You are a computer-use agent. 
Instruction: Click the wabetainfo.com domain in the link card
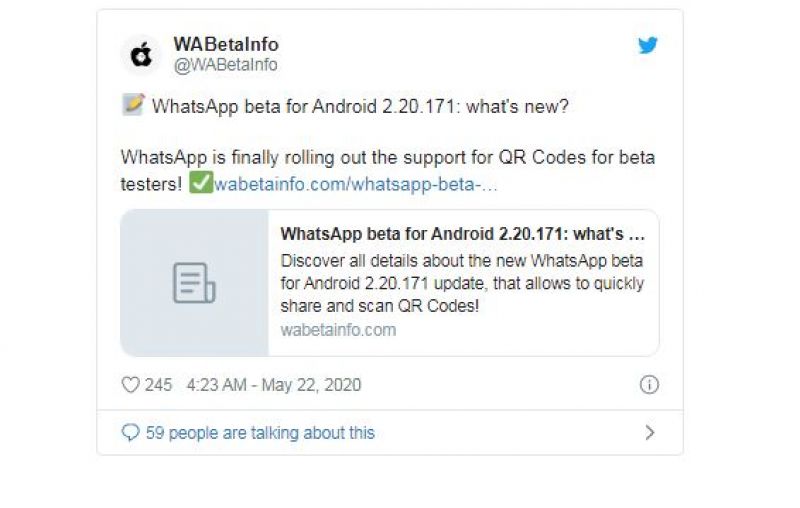(x=338, y=330)
